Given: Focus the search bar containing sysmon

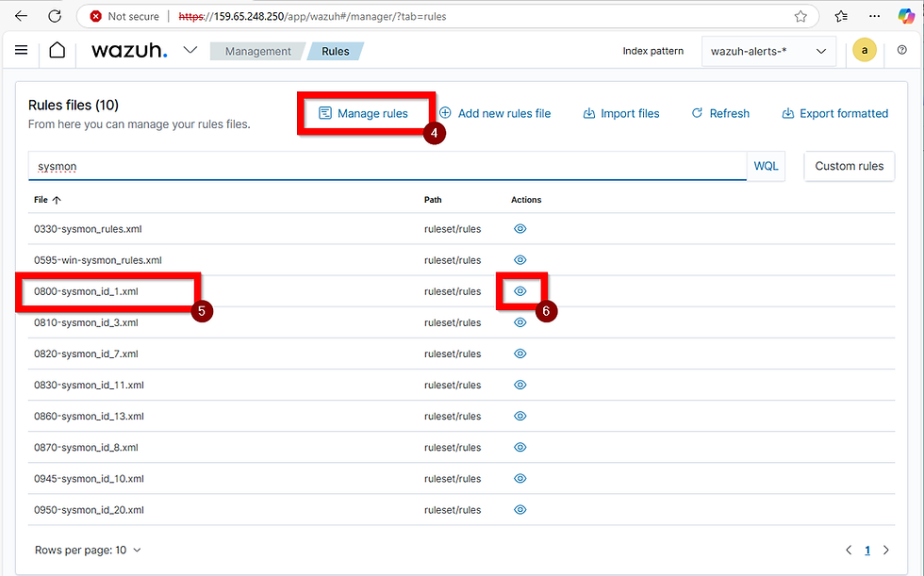Looking at the screenshot, I should pos(388,166).
